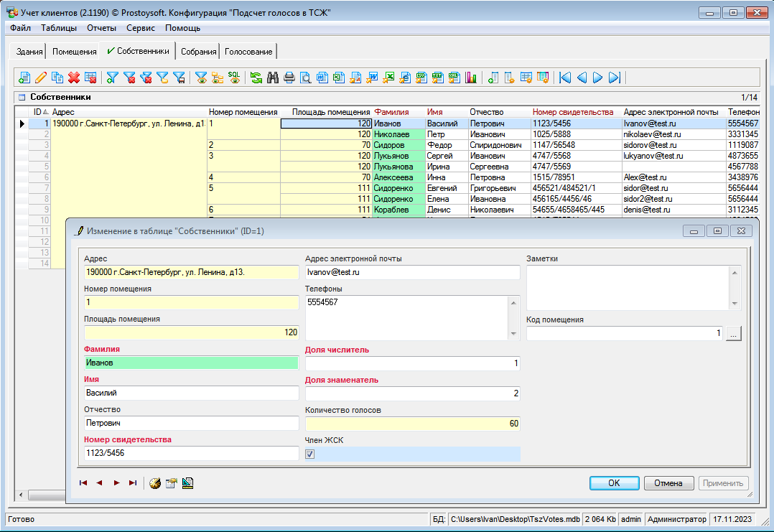Click the green refresh arrows icon

(x=256, y=78)
